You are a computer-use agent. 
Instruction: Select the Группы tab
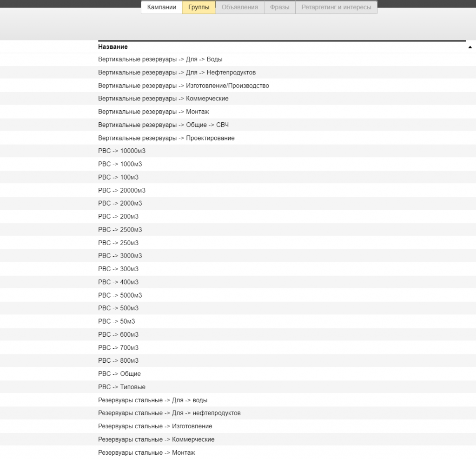tap(198, 7)
